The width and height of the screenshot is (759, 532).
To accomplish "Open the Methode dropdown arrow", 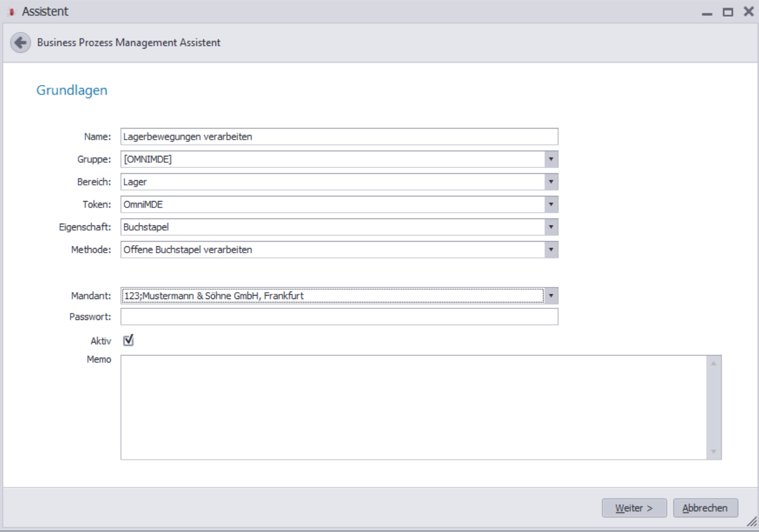I will pyautogui.click(x=551, y=250).
